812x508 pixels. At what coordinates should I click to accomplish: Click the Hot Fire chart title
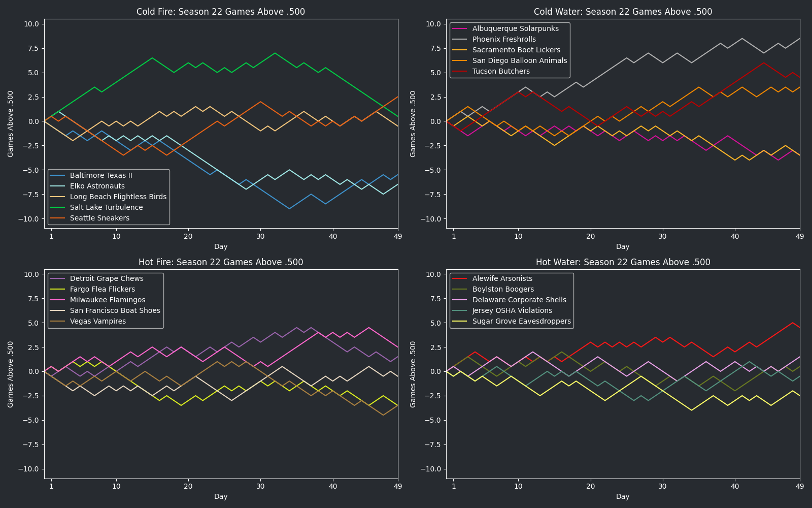[x=221, y=262]
